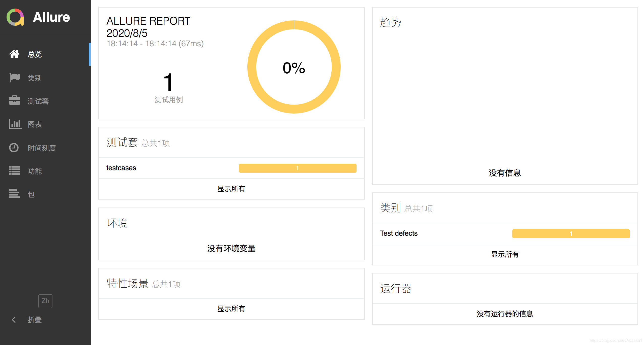Click the yellow testcases progress bar
This screenshot has height=345, width=644.
[298, 168]
